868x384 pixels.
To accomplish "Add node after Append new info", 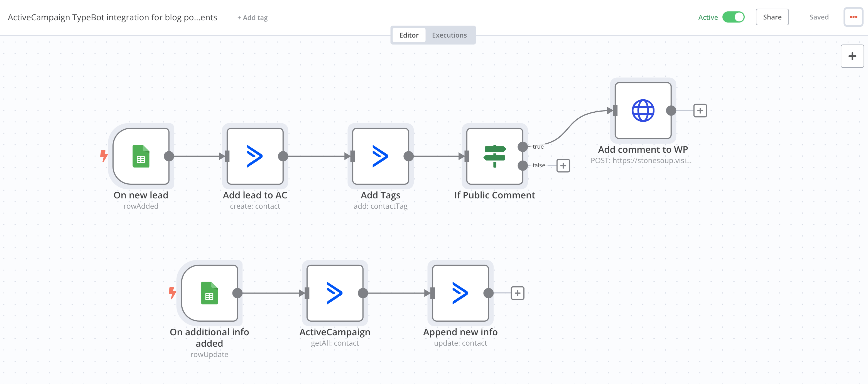I will (x=517, y=293).
